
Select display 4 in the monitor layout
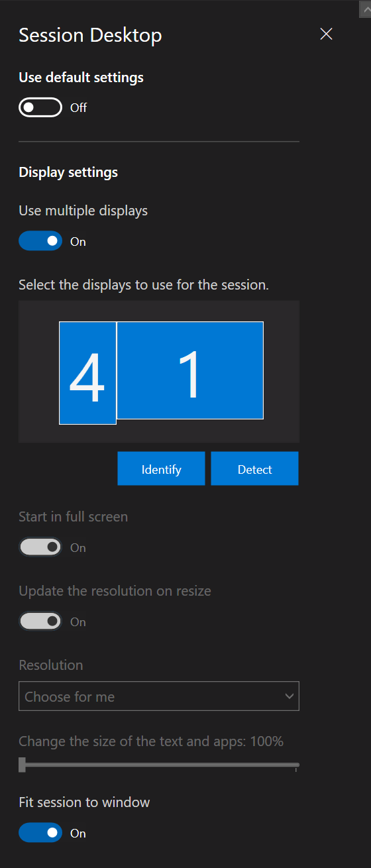87,373
